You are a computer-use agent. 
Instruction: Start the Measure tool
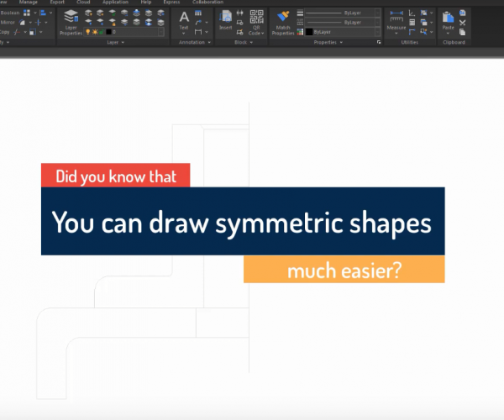[396, 16]
